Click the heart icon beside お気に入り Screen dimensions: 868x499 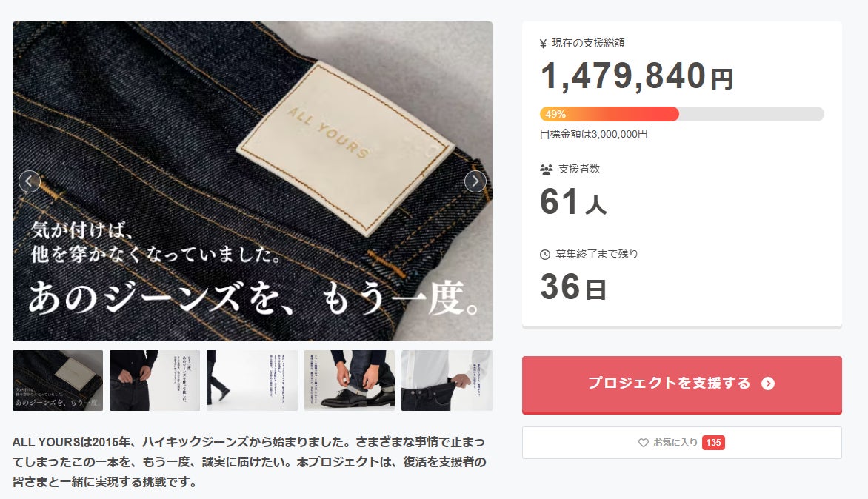[644, 443]
